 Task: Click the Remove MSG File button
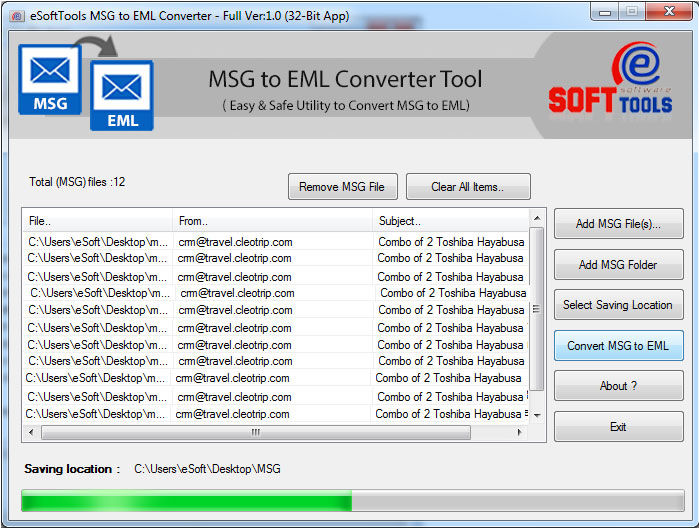click(342, 186)
